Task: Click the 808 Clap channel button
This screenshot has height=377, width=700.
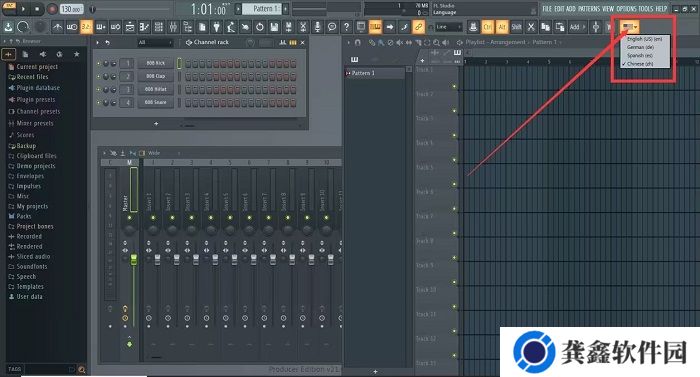Action: (155, 76)
